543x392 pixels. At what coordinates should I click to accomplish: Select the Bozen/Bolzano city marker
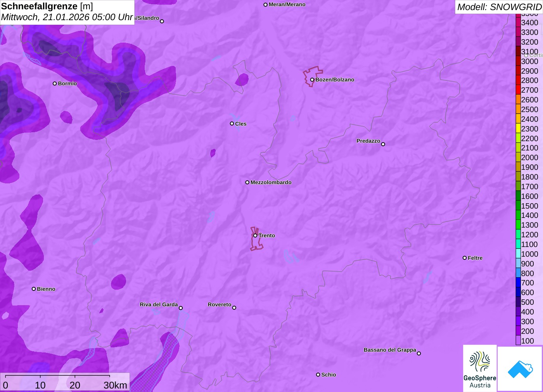tap(312, 80)
